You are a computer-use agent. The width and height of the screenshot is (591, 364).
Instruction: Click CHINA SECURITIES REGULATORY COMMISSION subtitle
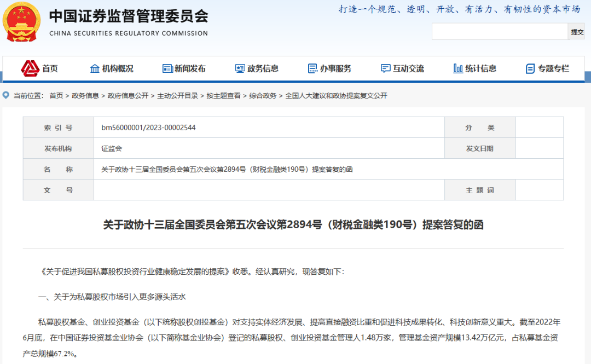tap(129, 33)
